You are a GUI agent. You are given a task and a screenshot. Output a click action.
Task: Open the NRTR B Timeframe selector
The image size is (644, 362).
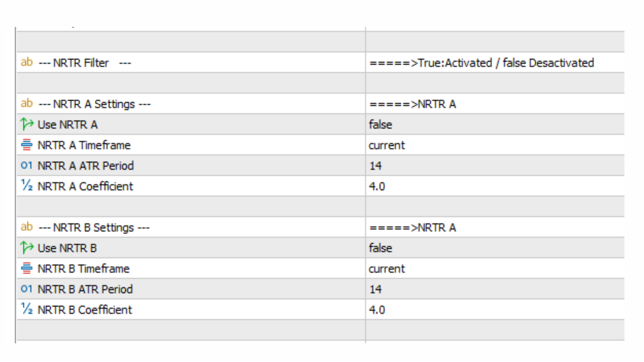coord(387,268)
